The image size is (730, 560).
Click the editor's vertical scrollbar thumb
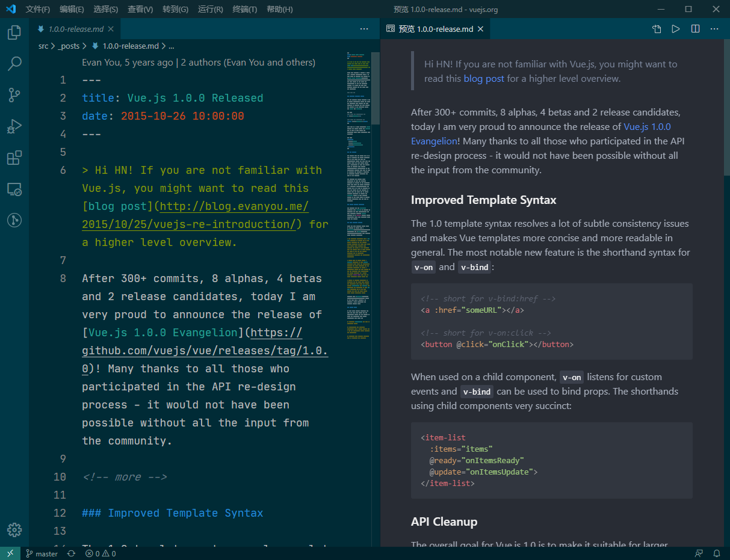(376, 87)
